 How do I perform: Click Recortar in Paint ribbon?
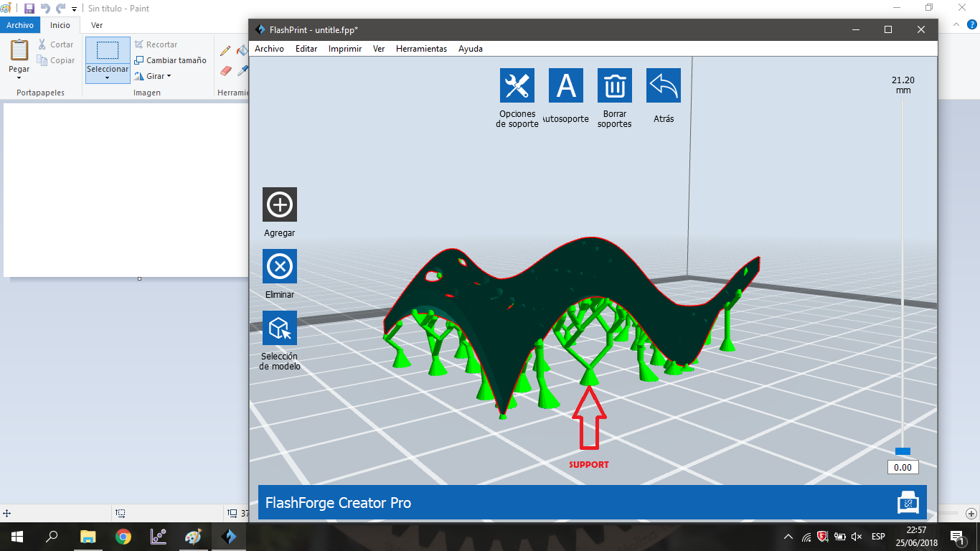click(156, 44)
